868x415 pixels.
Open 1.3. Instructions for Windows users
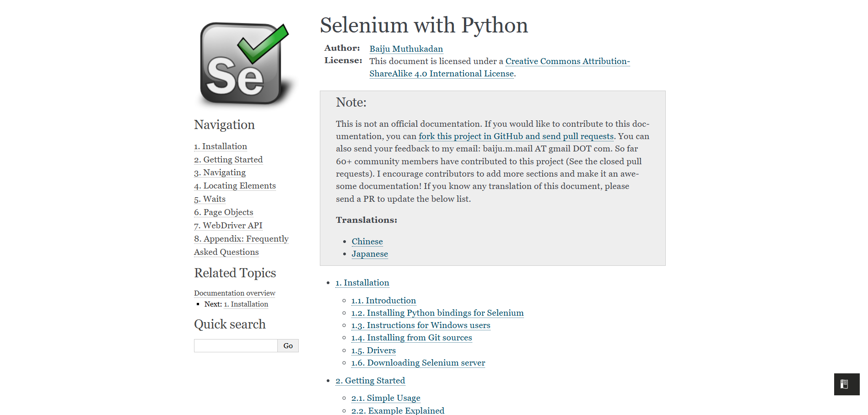(x=420, y=326)
